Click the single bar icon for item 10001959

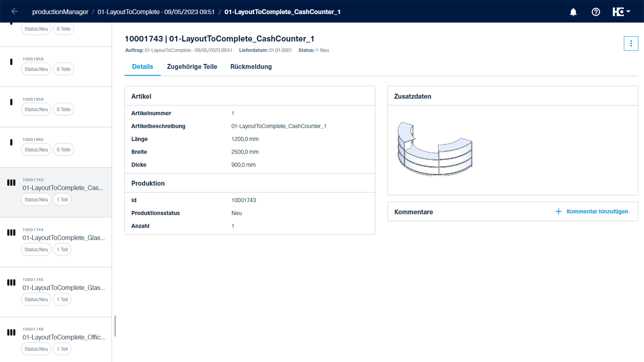11,102
